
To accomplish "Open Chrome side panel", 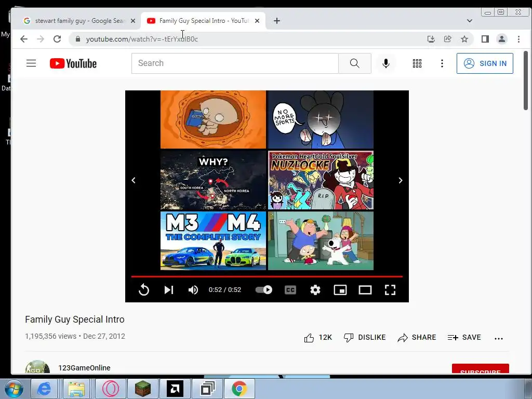I will pos(485,39).
